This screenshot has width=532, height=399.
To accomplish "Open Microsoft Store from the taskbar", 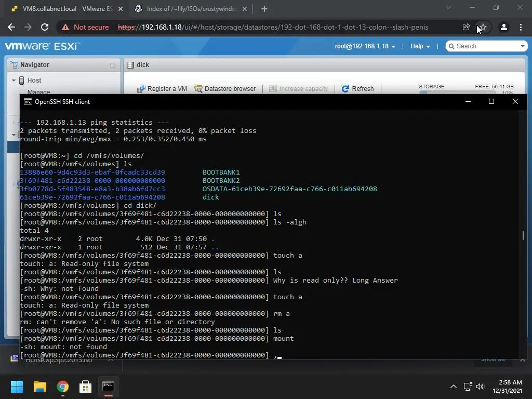I will click(85, 387).
